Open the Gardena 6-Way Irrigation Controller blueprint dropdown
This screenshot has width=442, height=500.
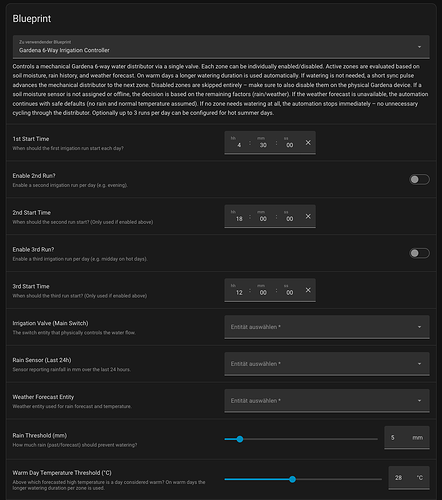(221, 47)
